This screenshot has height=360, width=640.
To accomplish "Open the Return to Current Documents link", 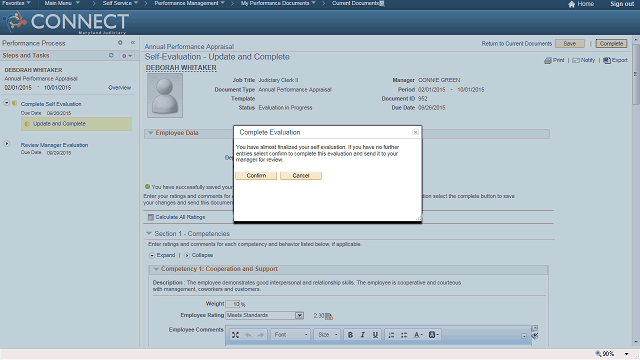I will pyautogui.click(x=516, y=44).
